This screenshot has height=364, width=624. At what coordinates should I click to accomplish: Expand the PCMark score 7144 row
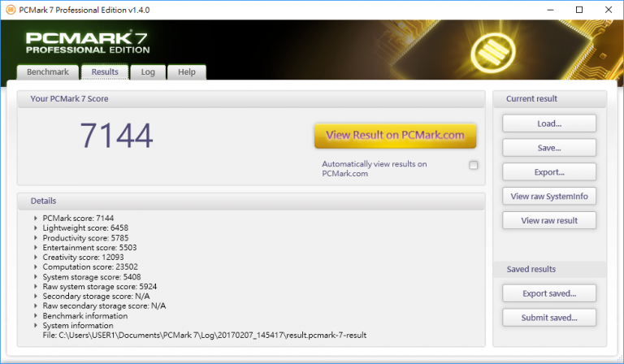point(36,218)
